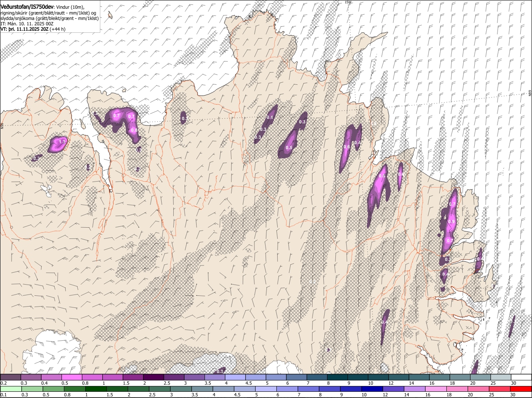Select the 3–3.5 swatch in the upper scale
The height and width of the screenshot is (398, 532).
[195, 377]
